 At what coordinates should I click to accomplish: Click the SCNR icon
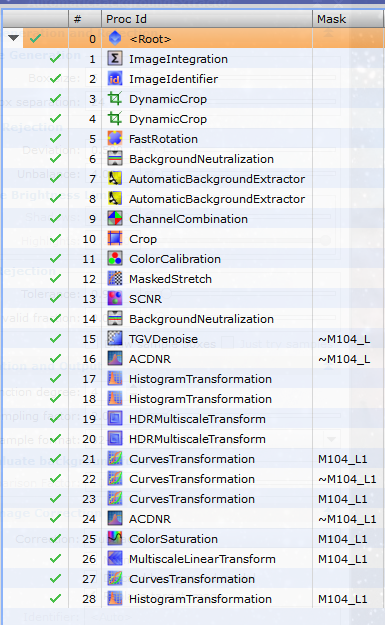coord(115,299)
